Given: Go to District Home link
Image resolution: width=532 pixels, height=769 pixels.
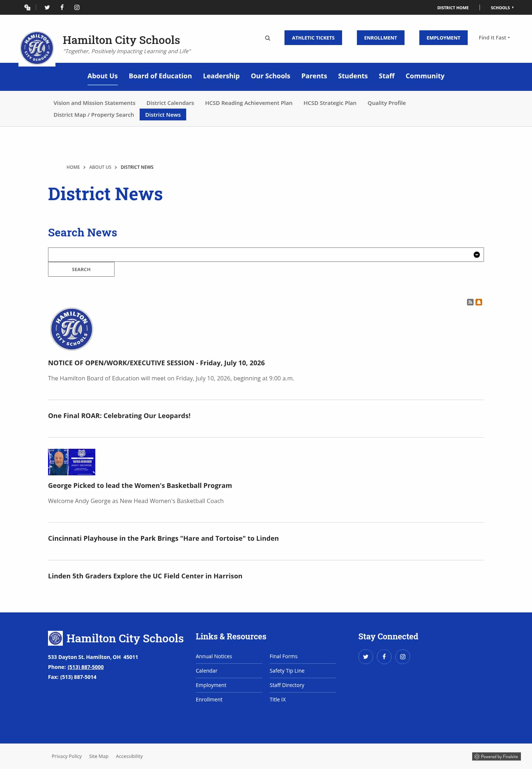Looking at the screenshot, I should pyautogui.click(x=453, y=7).
